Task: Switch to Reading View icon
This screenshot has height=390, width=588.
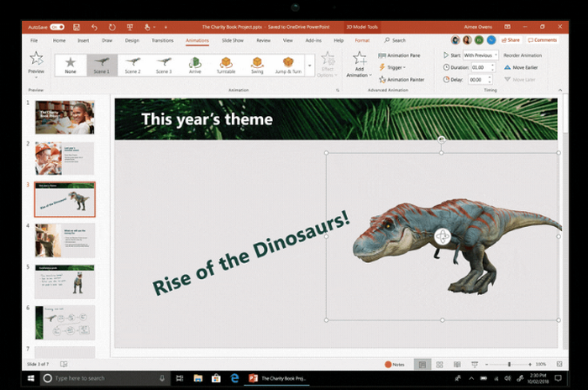Action: pos(457,365)
